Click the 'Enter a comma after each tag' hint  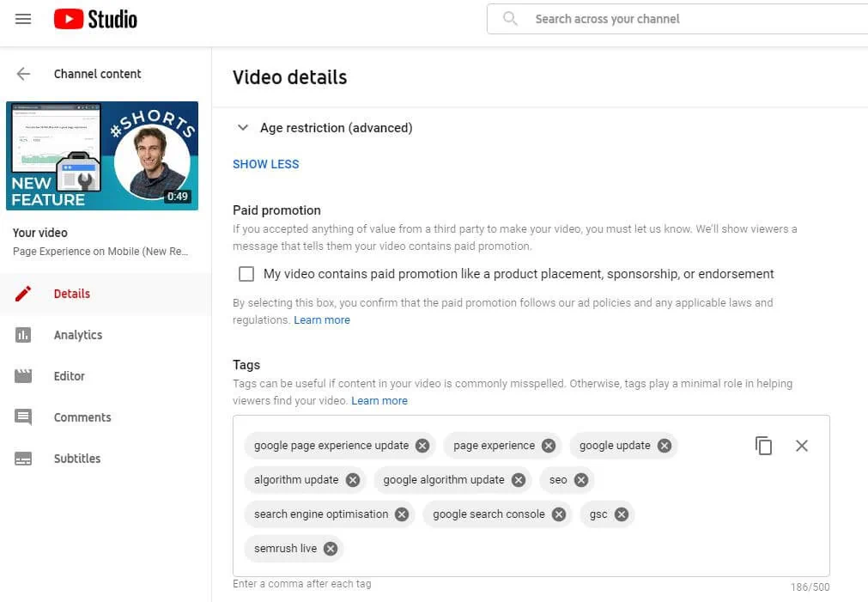pyautogui.click(x=301, y=584)
